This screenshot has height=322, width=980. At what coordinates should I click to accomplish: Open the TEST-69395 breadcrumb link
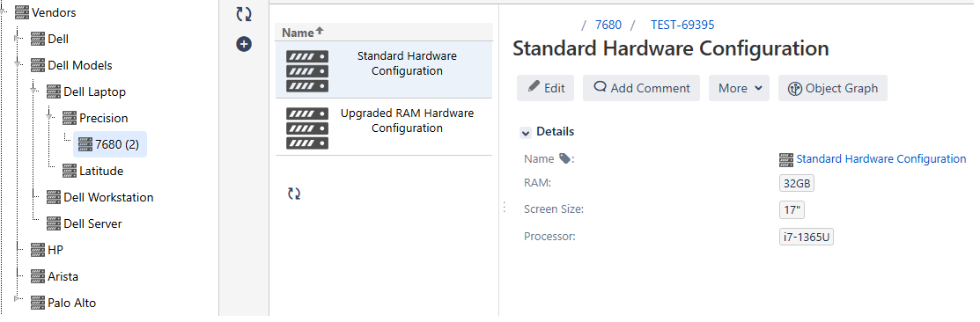682,25
